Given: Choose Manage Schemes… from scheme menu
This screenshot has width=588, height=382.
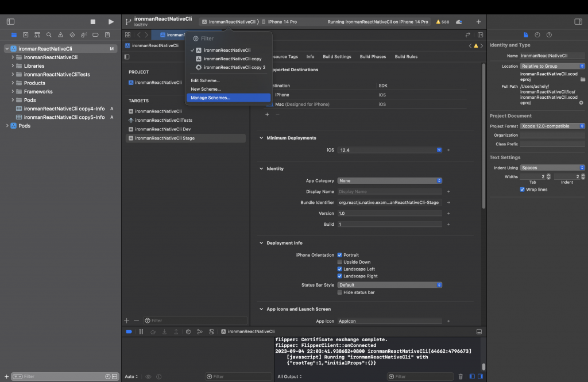Looking at the screenshot, I should point(210,98).
